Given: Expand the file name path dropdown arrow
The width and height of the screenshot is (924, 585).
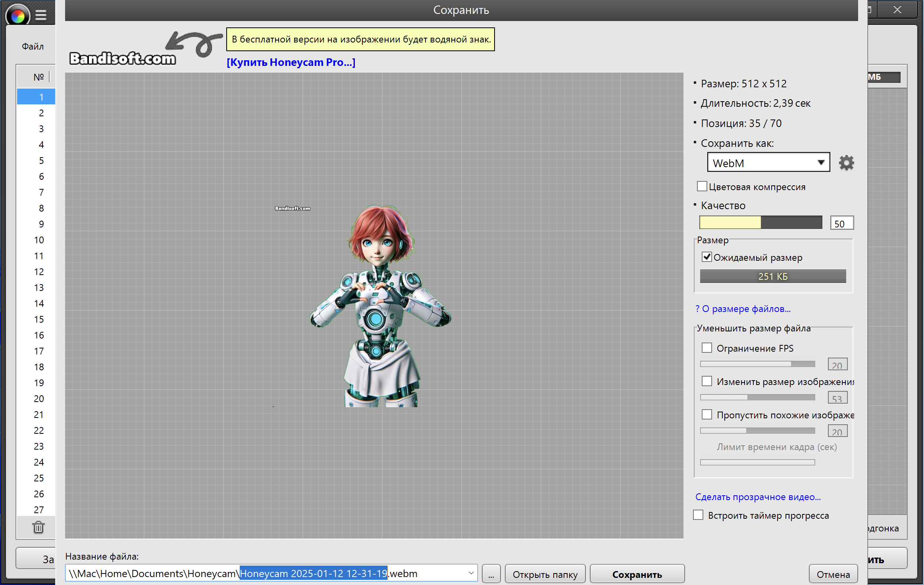Looking at the screenshot, I should coord(471,573).
